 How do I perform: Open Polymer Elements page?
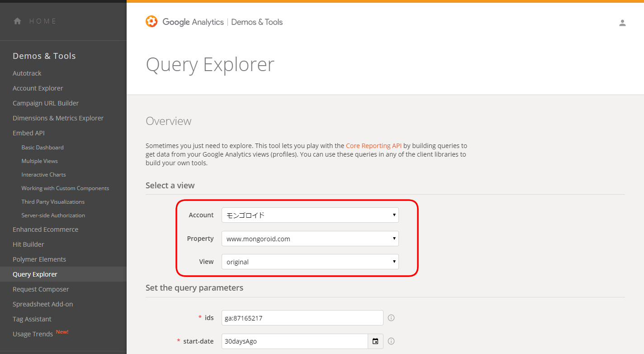(39, 259)
